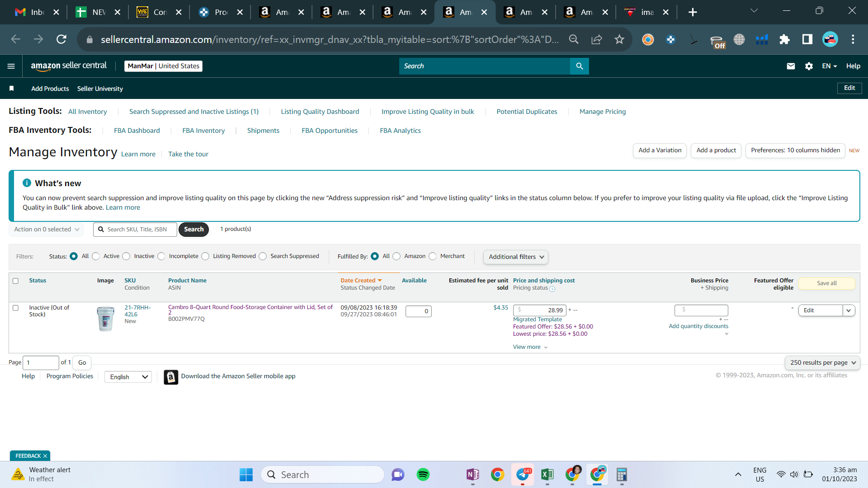Screen dimensions: 868x488
Task: Select Fulfilled By Amazon radio button
Action: [x=396, y=256]
